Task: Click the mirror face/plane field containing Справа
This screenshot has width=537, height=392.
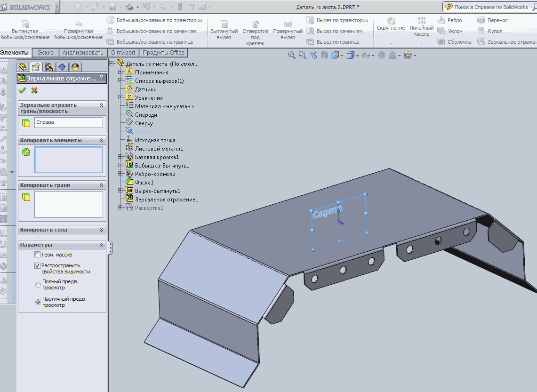Action: (69, 122)
